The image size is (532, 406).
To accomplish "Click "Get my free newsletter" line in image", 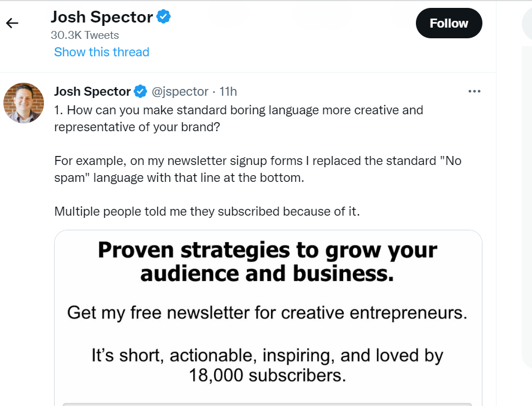I will [268, 312].
